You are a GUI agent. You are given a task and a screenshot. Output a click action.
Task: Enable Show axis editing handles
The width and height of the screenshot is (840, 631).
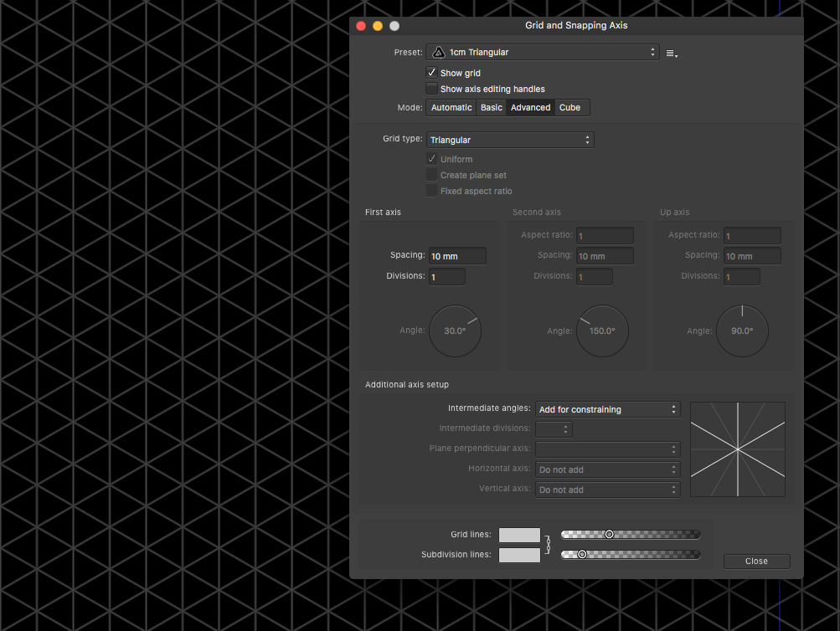point(430,88)
